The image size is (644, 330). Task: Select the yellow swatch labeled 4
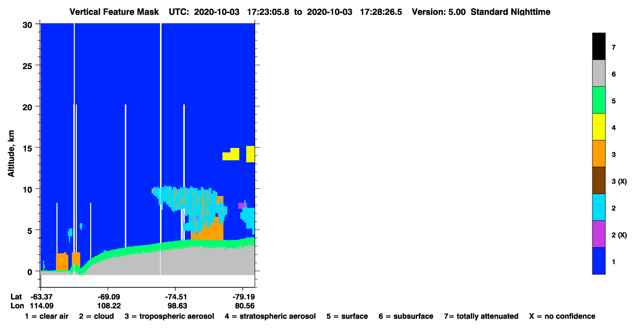pyautogui.click(x=598, y=127)
